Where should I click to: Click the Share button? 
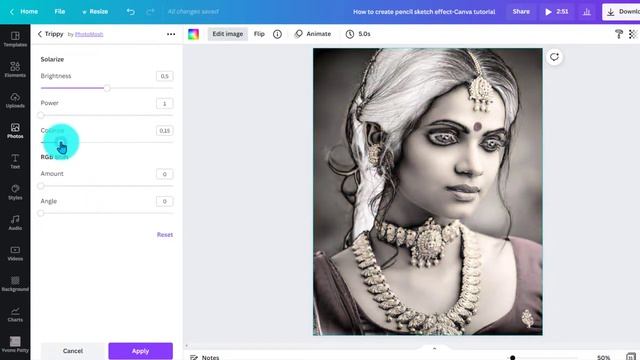coord(521,12)
